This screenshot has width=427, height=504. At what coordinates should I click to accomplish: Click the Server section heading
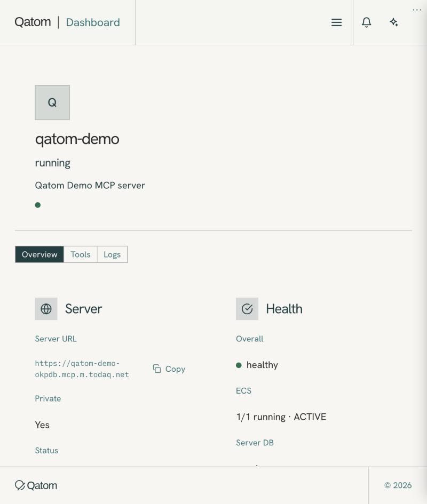(83, 309)
